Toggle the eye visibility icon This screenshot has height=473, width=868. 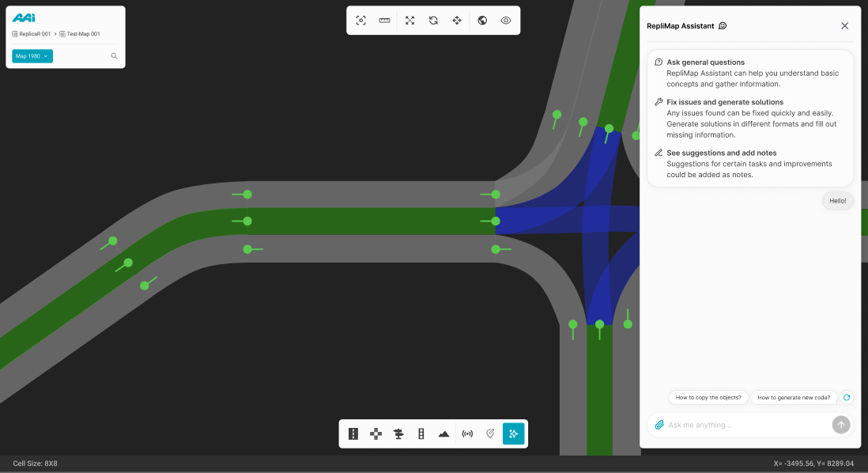[506, 21]
